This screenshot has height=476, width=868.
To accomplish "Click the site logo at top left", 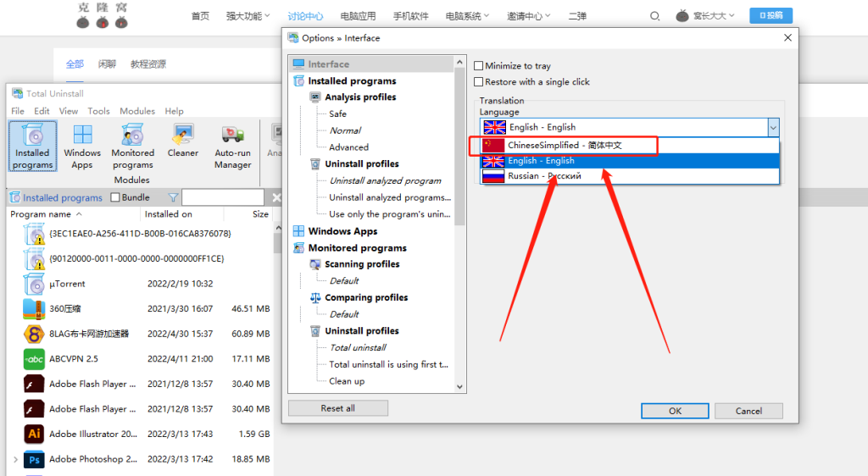I will (103, 15).
